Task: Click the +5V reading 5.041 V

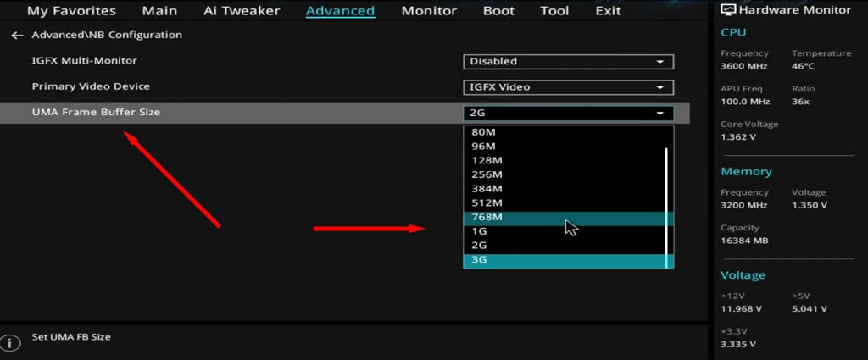Action: click(x=810, y=309)
